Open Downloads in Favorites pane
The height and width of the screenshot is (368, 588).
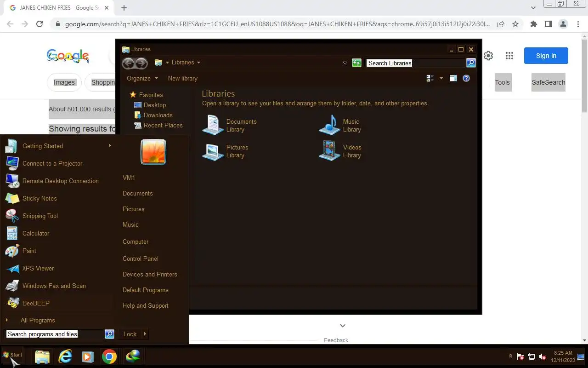[153, 115]
